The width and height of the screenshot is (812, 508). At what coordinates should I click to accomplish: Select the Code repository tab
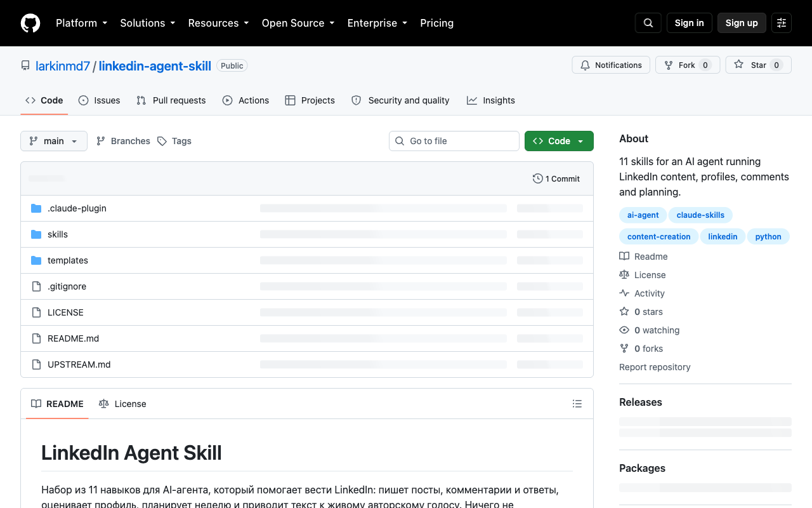click(44, 100)
